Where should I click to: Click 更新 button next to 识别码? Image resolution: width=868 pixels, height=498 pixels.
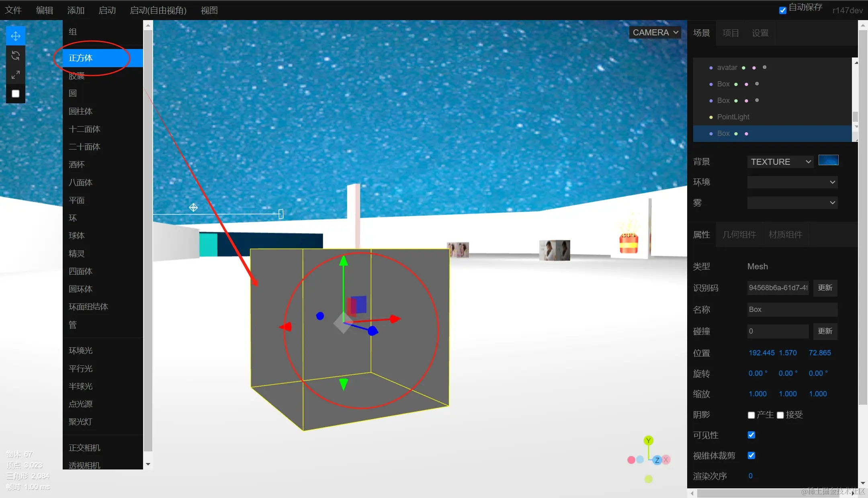pyautogui.click(x=825, y=288)
